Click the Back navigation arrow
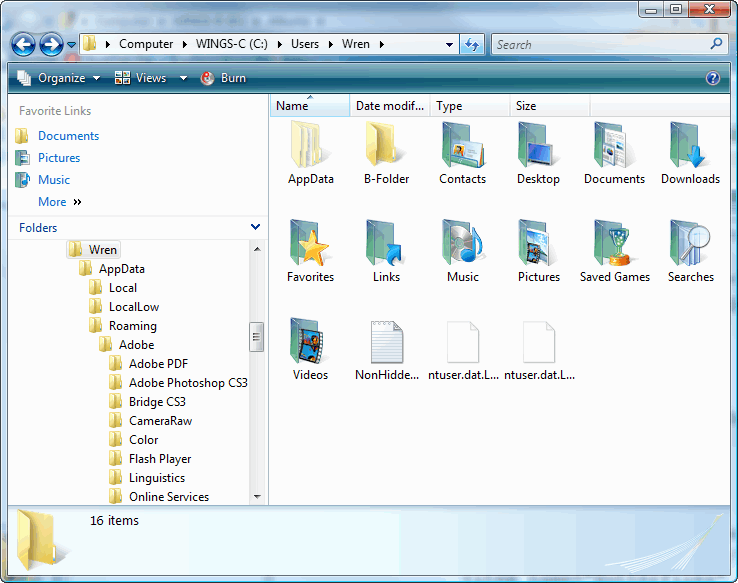Image resolution: width=738 pixels, height=583 pixels. (x=23, y=45)
